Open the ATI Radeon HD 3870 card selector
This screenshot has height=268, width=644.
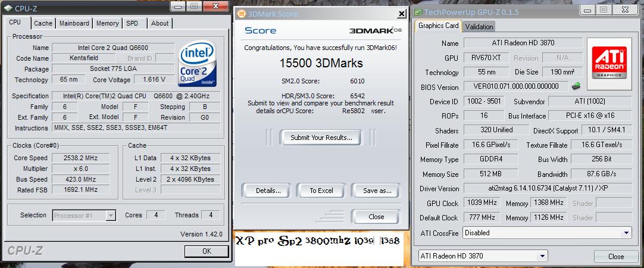483,256
